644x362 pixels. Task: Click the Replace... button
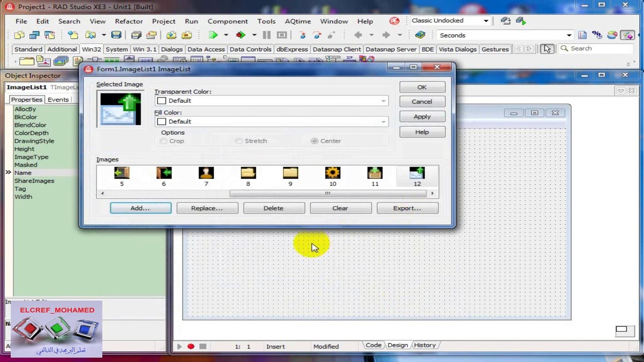(x=207, y=208)
